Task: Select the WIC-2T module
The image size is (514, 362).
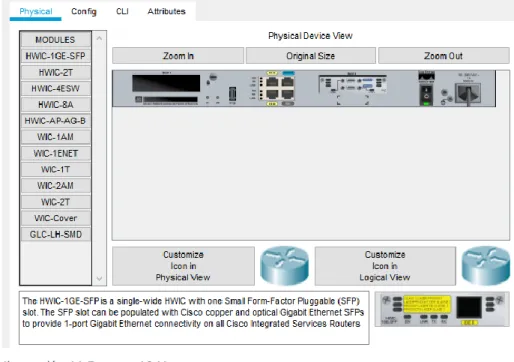Action: click(55, 202)
